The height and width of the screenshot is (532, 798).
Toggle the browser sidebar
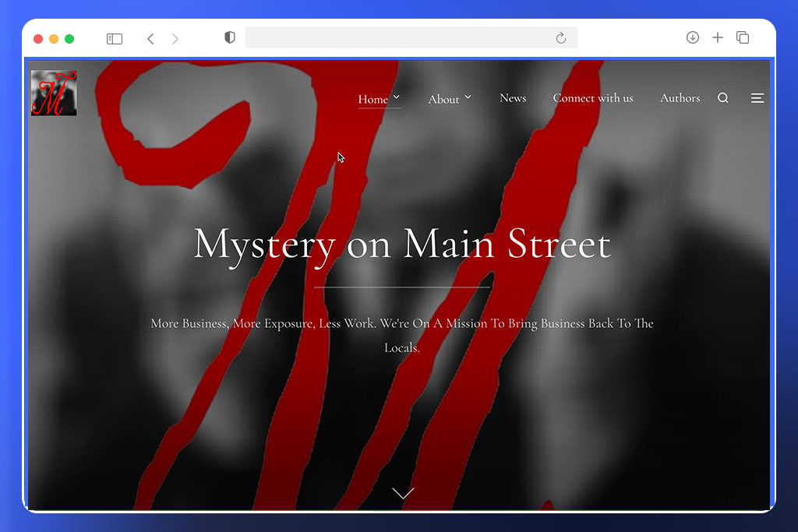[114, 37]
